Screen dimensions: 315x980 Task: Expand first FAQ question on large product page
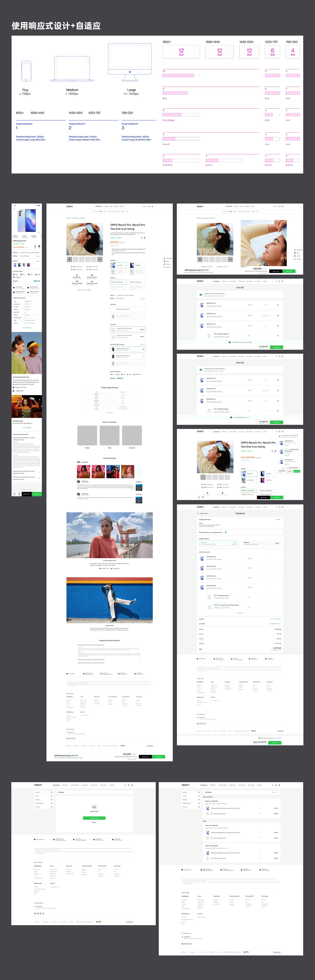click(110, 645)
